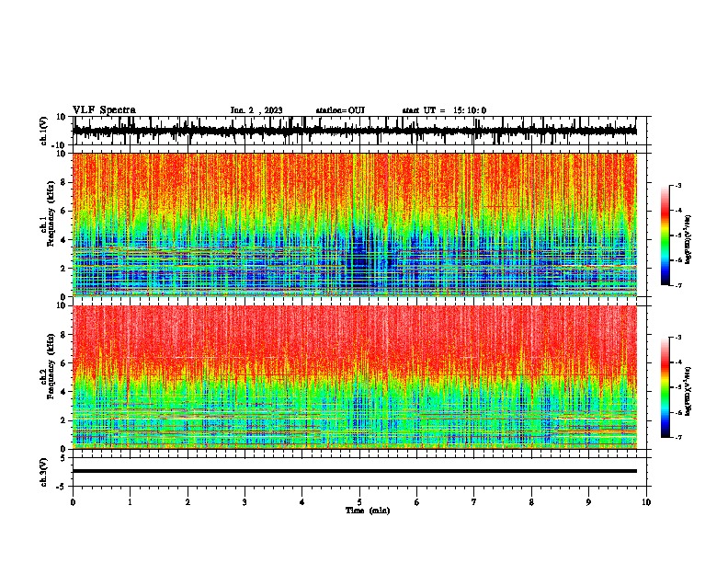Select the "2 , 2023" date text
The width and height of the screenshot is (728, 563).
coord(265,110)
